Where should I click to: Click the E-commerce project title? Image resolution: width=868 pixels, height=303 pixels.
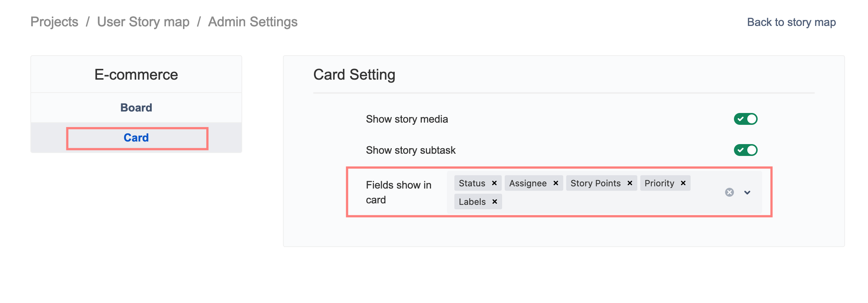pyautogui.click(x=136, y=75)
